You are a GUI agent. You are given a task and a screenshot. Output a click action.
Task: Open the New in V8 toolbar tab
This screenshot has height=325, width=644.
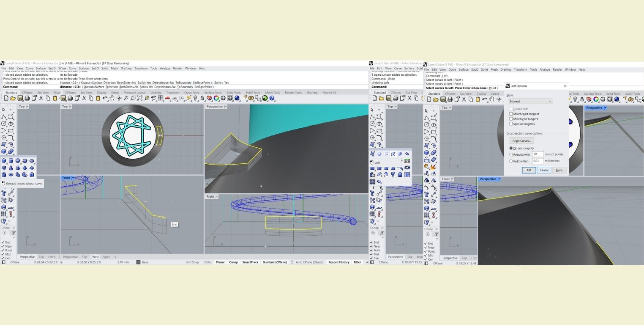pos(329,92)
